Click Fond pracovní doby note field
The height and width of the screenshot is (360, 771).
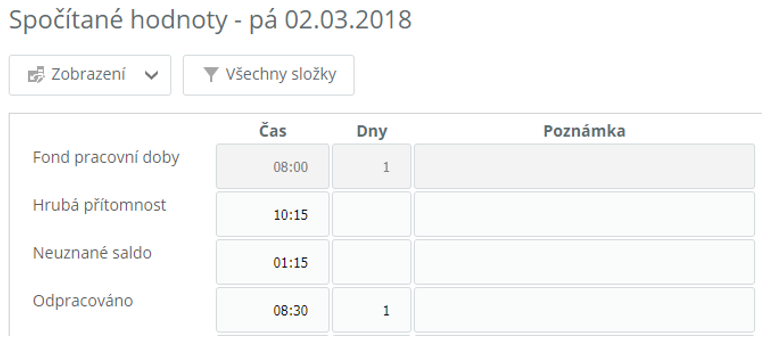click(584, 166)
